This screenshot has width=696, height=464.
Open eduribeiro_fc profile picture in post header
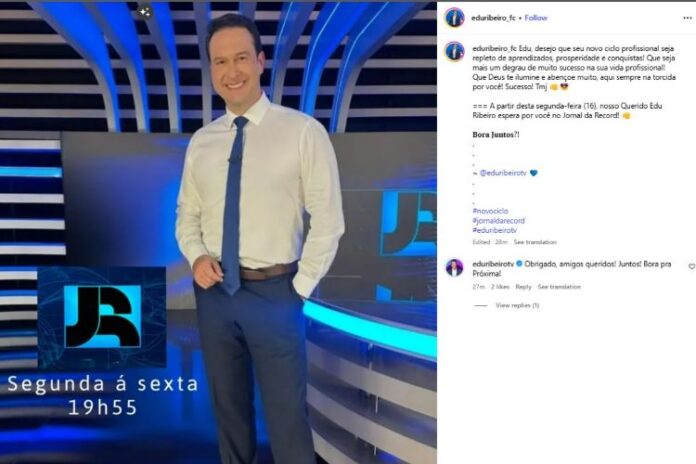[455, 18]
